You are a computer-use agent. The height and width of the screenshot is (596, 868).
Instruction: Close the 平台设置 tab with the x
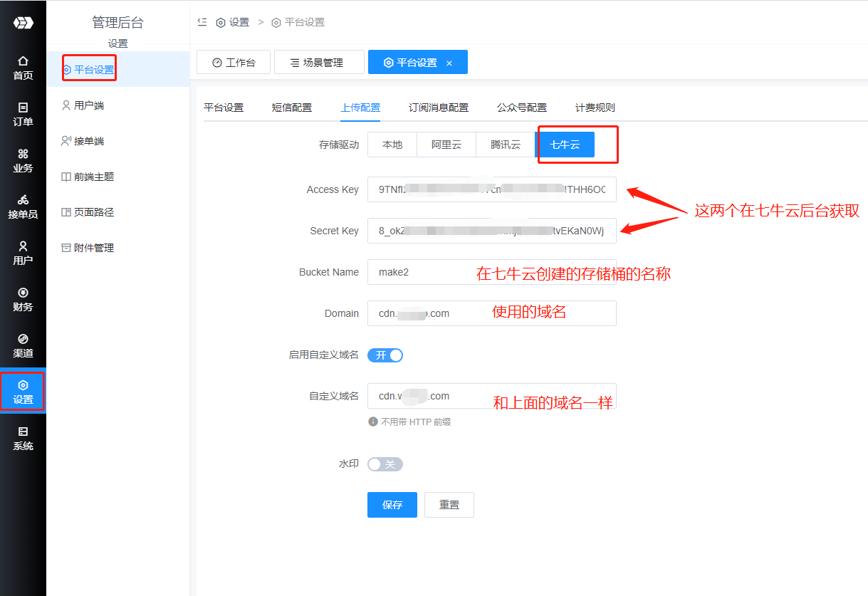point(449,63)
